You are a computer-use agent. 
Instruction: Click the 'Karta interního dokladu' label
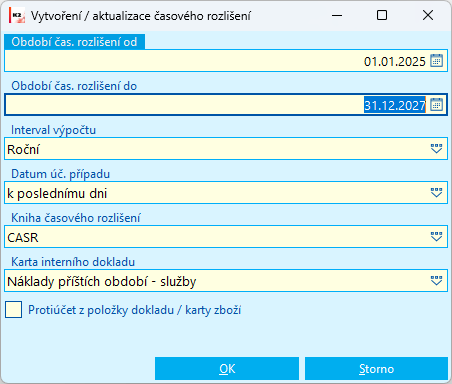pos(73,262)
